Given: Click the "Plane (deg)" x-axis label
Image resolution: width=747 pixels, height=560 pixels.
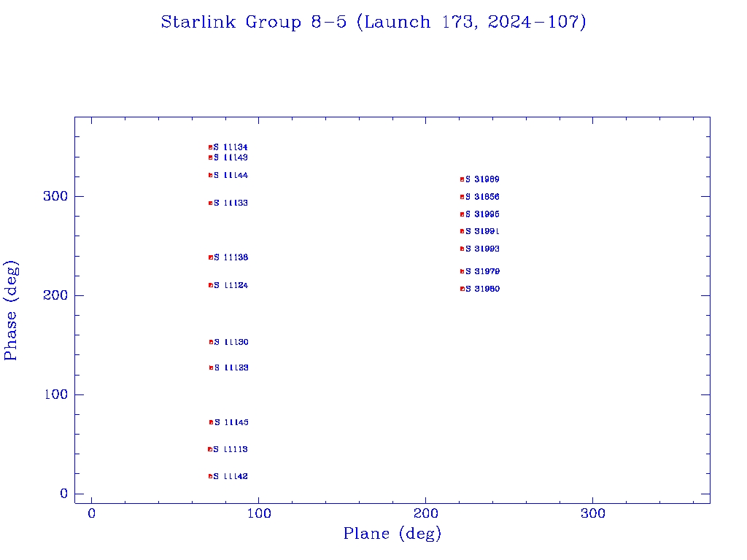Looking at the screenshot, I should point(392,534).
